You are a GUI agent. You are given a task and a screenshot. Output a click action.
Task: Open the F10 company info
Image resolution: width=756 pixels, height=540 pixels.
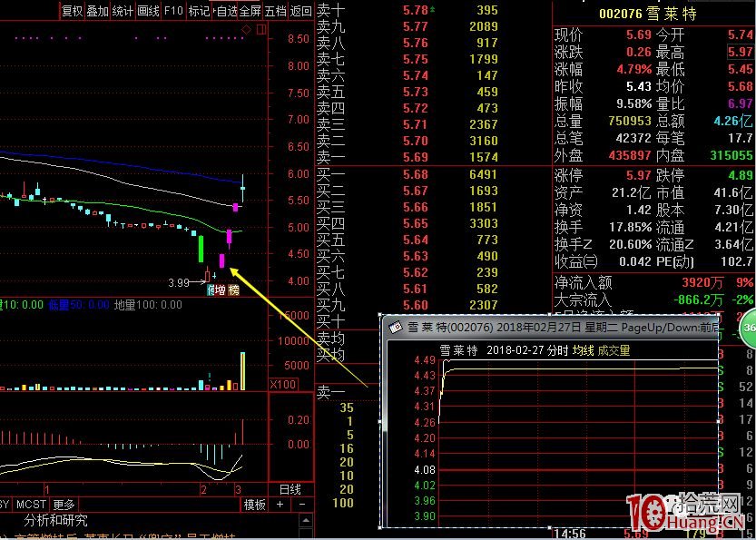click(173, 11)
